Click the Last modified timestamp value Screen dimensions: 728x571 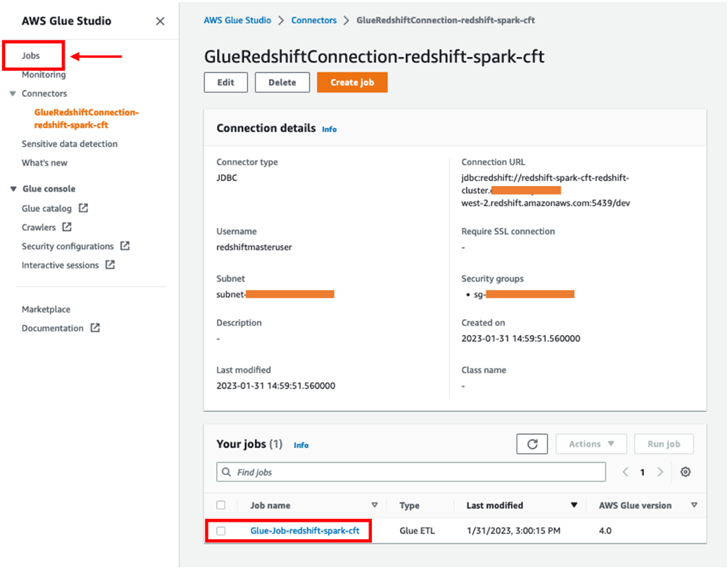tap(276, 386)
